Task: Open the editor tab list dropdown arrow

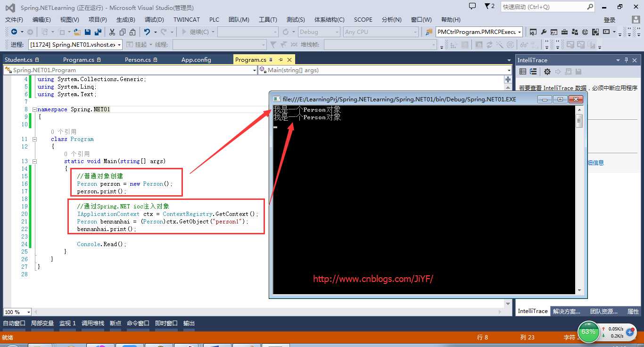Action: [x=509, y=60]
